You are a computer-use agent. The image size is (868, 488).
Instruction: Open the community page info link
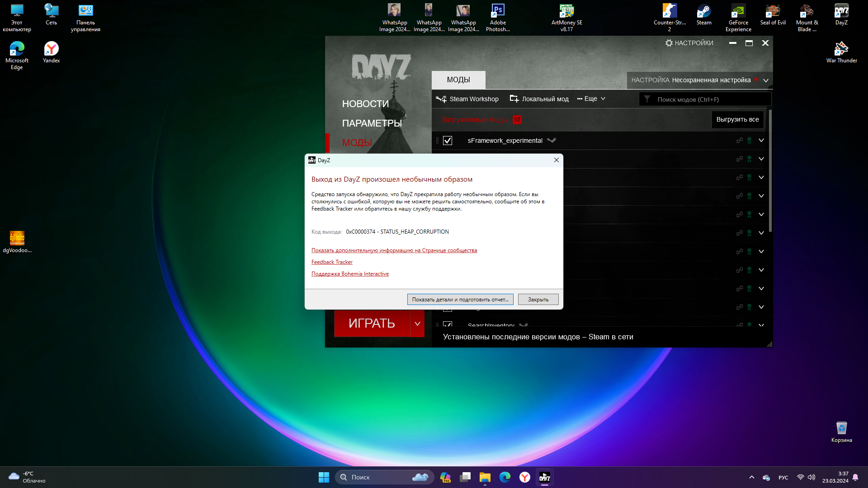click(394, 250)
